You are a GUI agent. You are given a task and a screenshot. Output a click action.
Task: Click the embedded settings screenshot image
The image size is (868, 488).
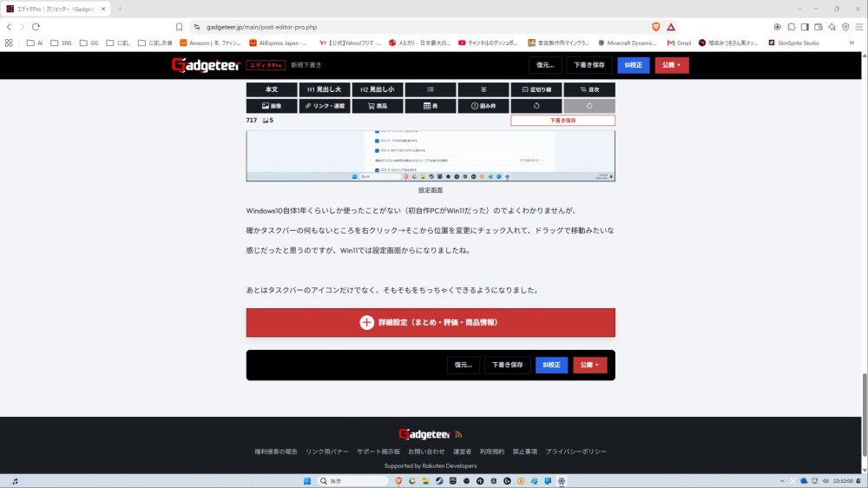(x=431, y=155)
